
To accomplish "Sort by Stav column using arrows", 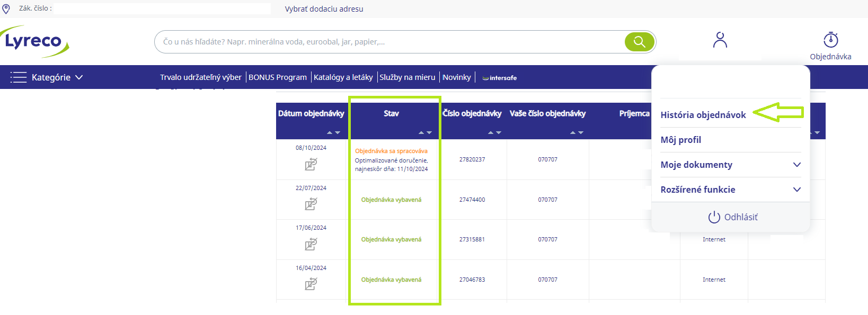I will click(x=425, y=133).
